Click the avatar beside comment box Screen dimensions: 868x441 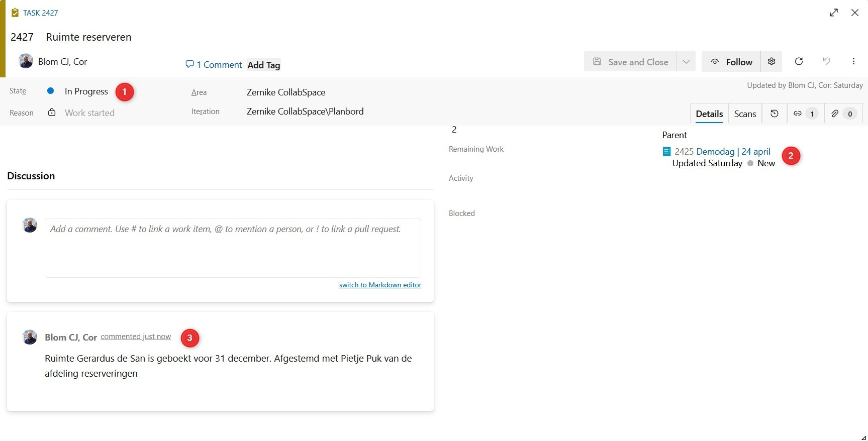(x=30, y=225)
